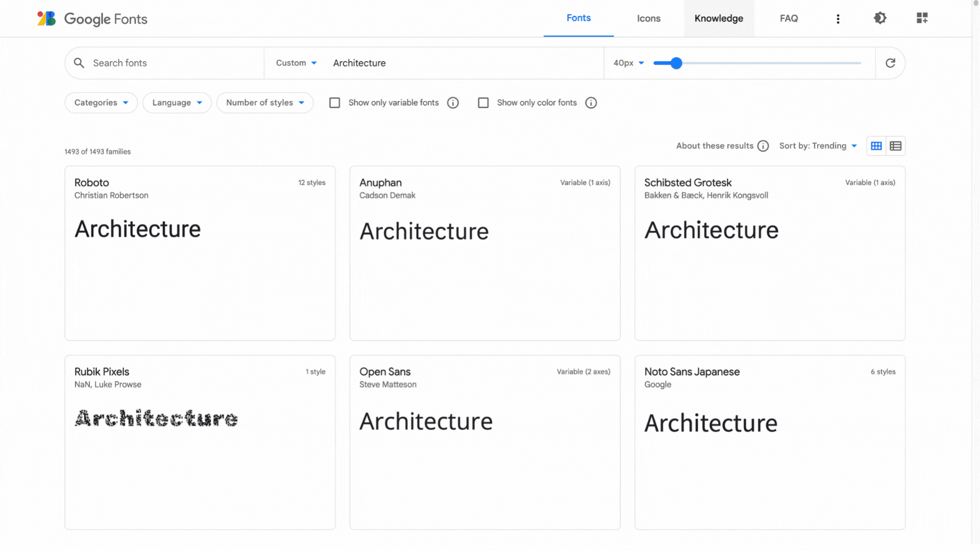Toggle the dark theme brightness icon
Screen dimensions: 980x551
880,18
